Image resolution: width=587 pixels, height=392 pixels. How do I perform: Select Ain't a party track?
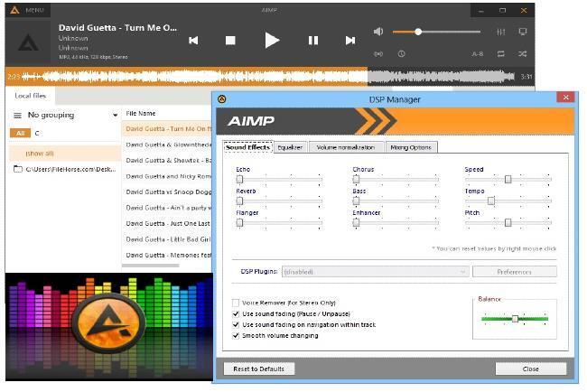(167, 208)
